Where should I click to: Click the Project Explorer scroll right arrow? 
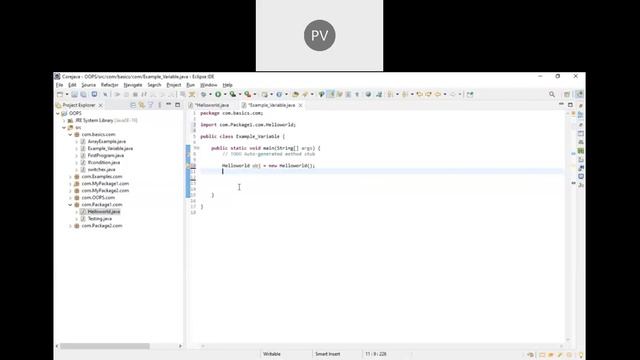point(180,346)
